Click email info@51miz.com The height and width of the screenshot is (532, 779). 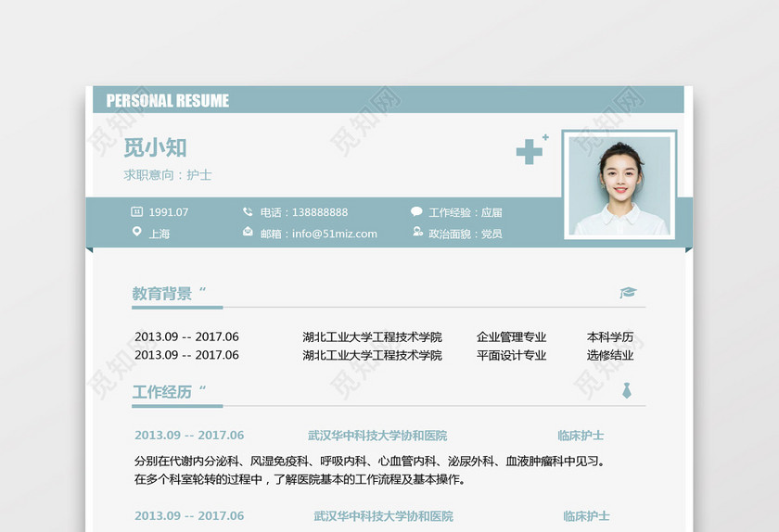(335, 234)
